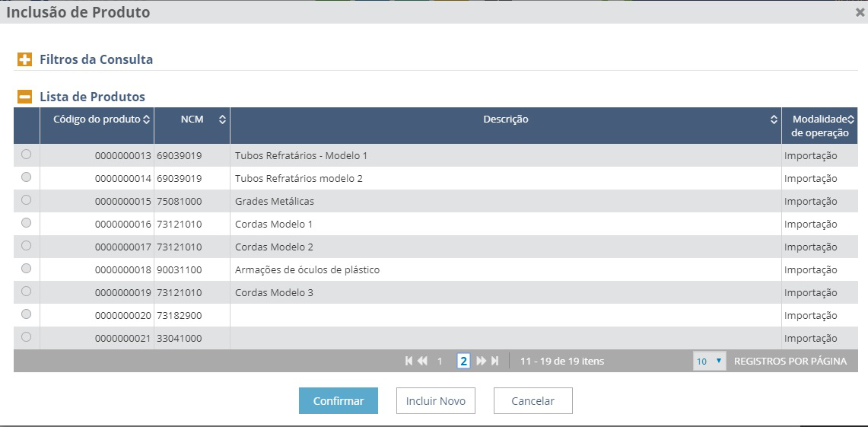Select radio for product 0000000013
The image size is (868, 427).
[x=26, y=155]
